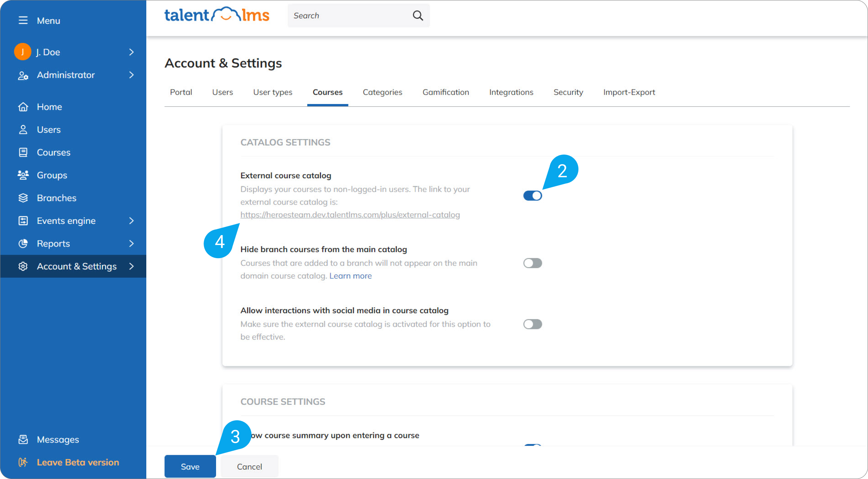Click the search magnifier icon

(x=417, y=15)
